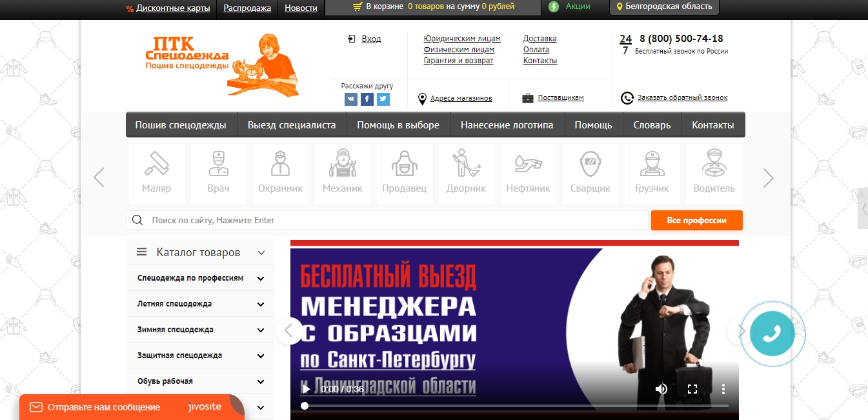Open the Оплата link

pos(536,50)
